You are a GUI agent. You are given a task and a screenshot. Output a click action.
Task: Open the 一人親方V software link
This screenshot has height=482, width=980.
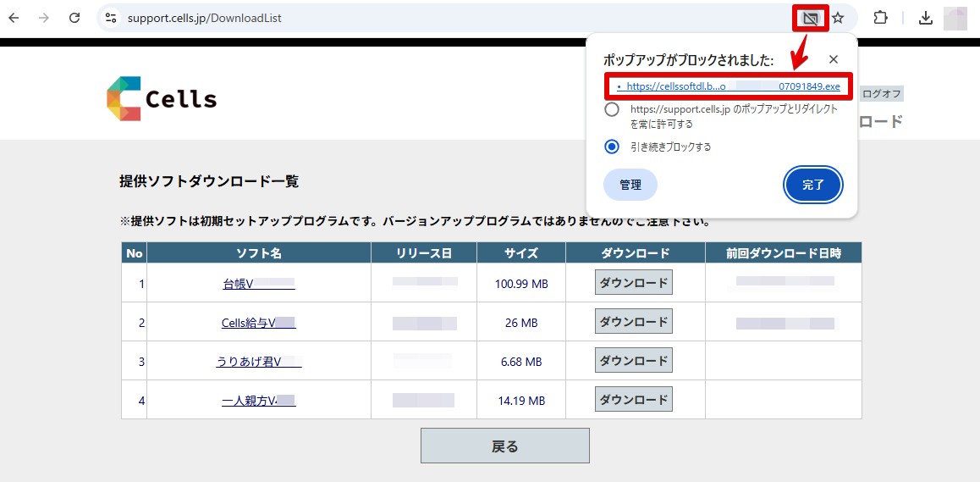point(258,401)
